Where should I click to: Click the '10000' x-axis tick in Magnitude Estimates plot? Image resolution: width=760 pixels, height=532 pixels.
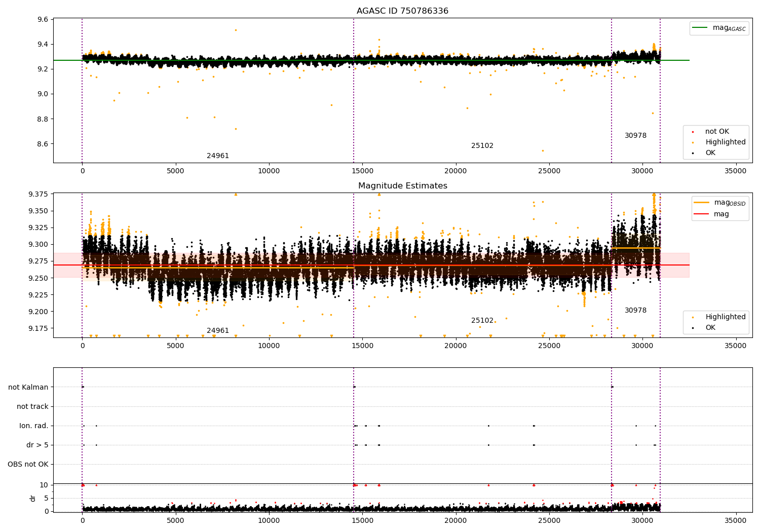pos(269,346)
